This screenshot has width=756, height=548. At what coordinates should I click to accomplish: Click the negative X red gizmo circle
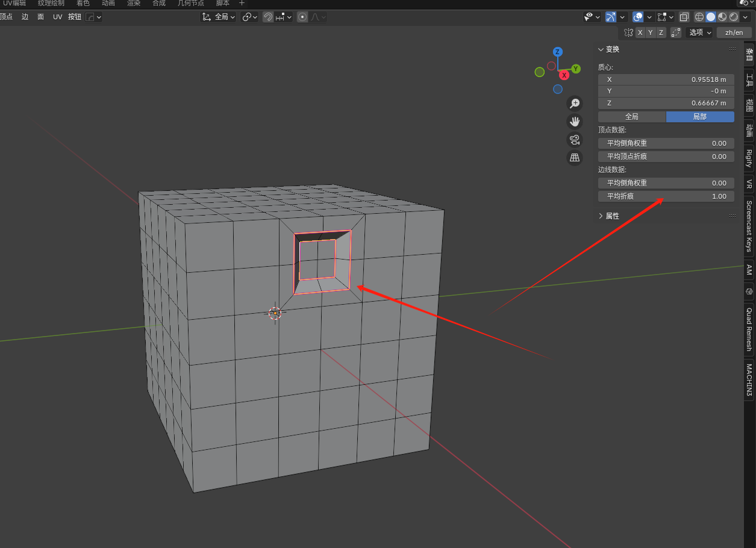(x=551, y=66)
